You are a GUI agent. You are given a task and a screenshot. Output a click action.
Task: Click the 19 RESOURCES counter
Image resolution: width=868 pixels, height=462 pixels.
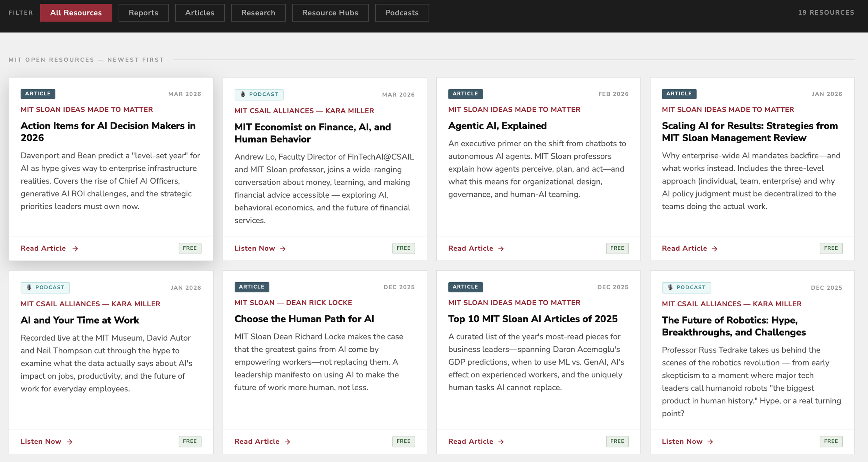pos(825,12)
